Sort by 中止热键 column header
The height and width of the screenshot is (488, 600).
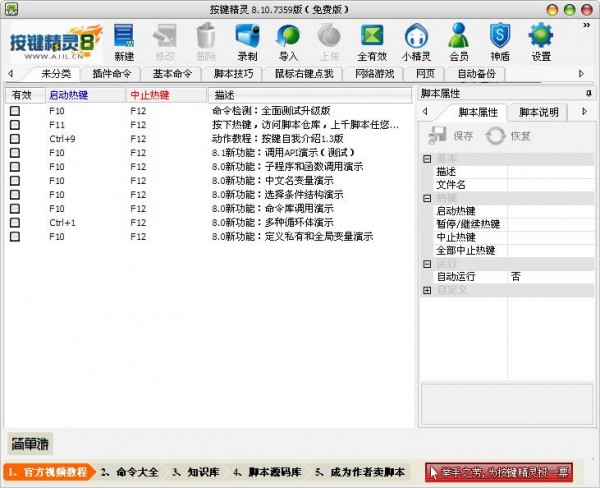(166, 95)
